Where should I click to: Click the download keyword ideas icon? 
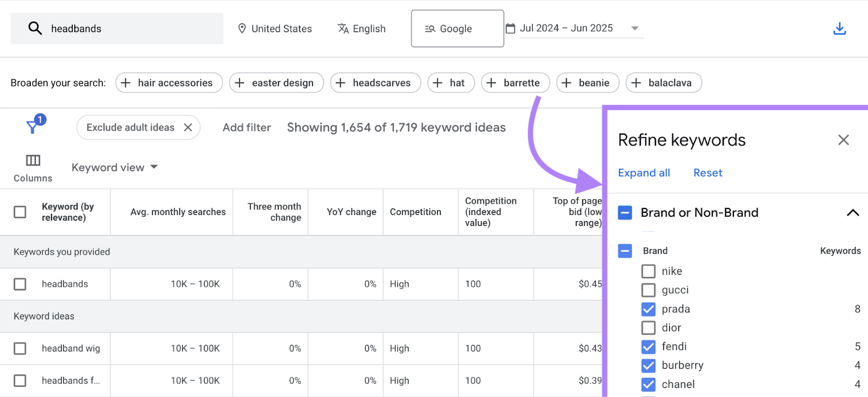coord(839,29)
